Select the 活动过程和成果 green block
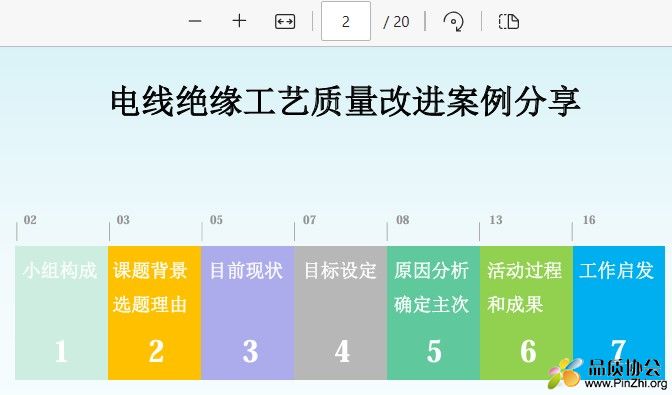Screen dimensions: 672x395 526,313
